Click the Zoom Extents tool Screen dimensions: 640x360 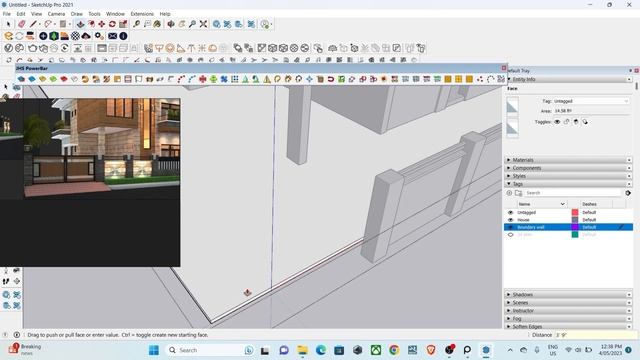[203, 24]
